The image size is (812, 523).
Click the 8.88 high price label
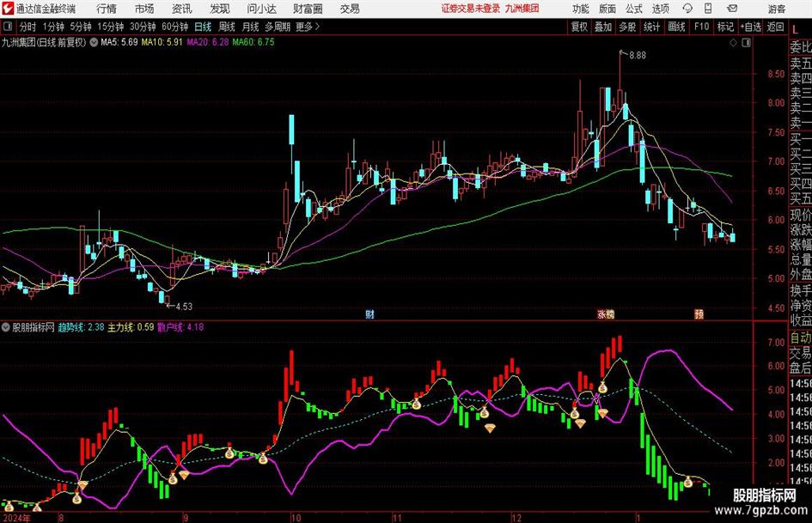click(x=638, y=56)
